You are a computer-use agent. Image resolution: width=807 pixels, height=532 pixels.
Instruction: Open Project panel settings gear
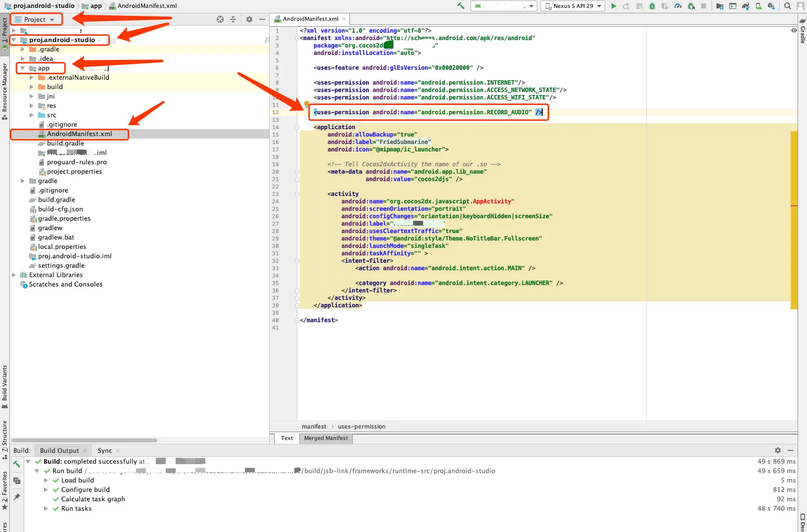249,19
